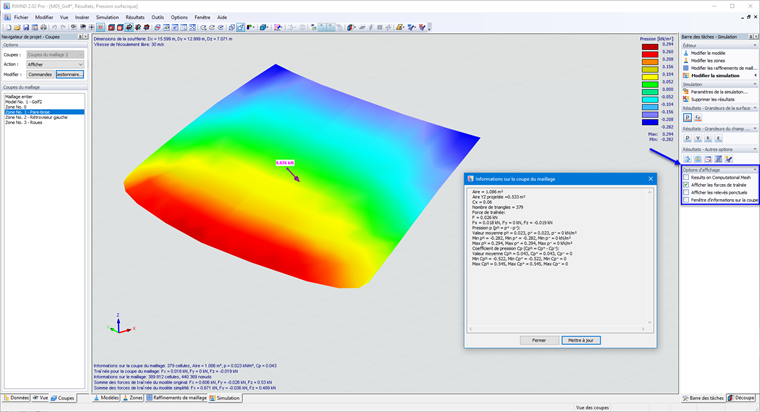The width and height of the screenshot is (760, 412).
Task: Click the Gestionnaire button
Action: pos(70,75)
